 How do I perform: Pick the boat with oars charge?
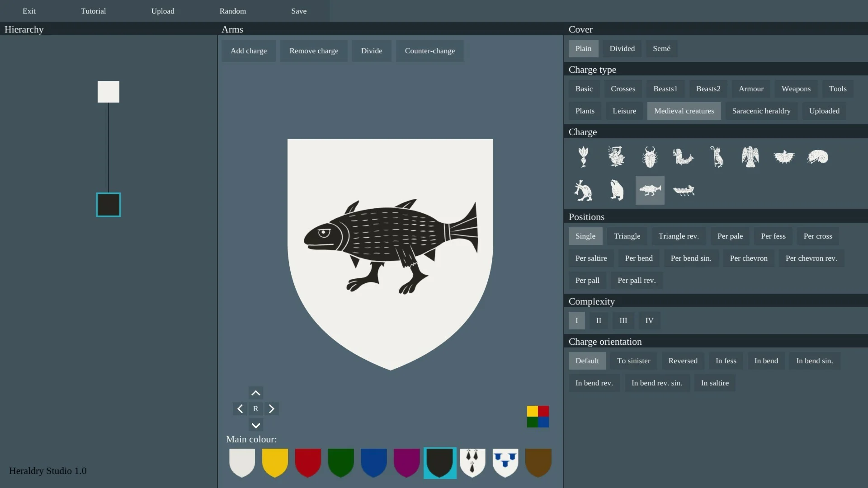click(x=684, y=190)
